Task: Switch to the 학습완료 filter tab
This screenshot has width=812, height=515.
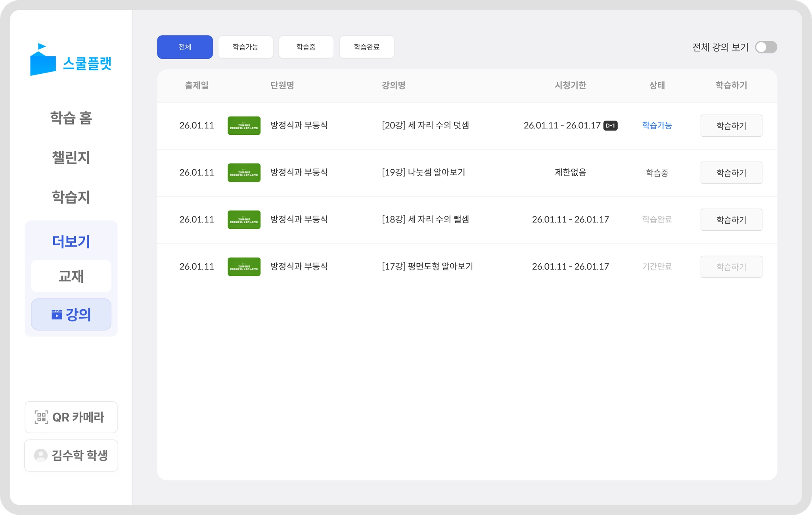Action: coord(367,47)
